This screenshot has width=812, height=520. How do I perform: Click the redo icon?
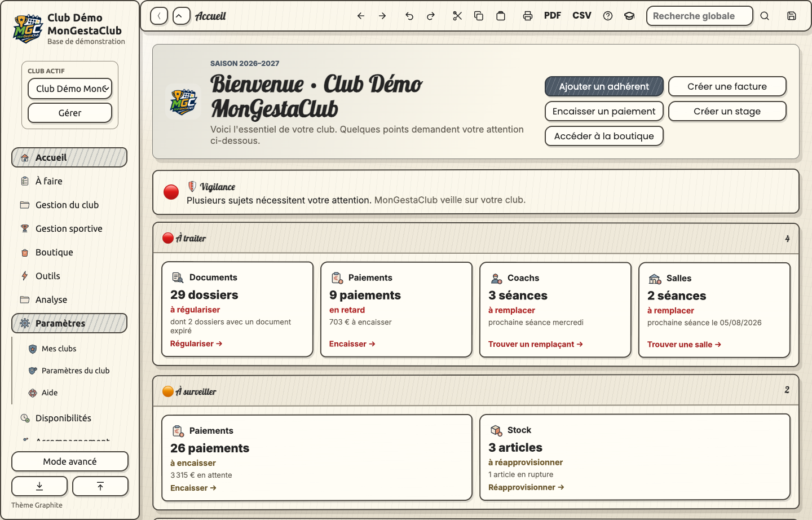point(431,16)
